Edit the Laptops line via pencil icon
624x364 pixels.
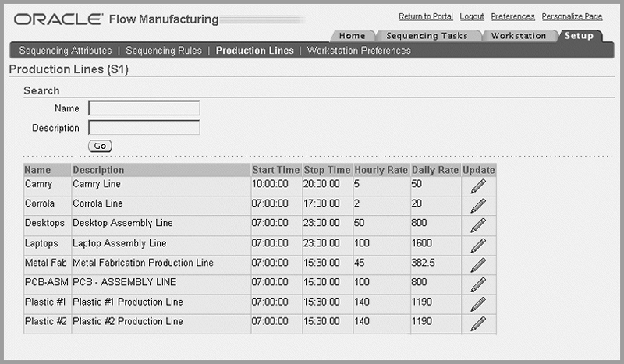tap(478, 246)
